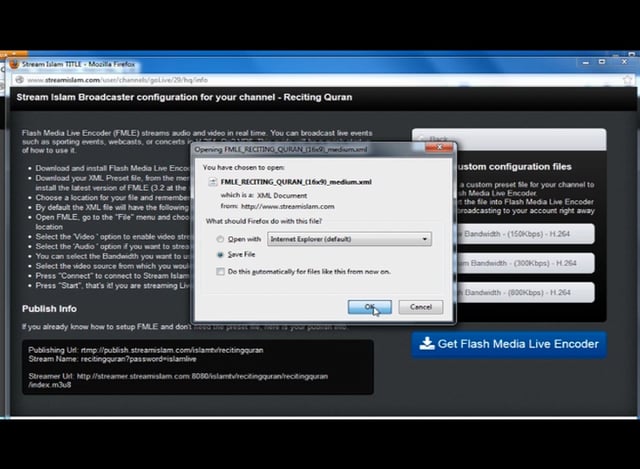Click the Press "Connect" instruction bullet
The height and width of the screenshot is (469, 640).
[x=112, y=276]
